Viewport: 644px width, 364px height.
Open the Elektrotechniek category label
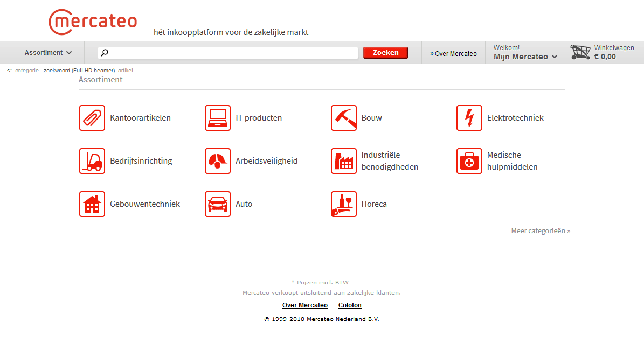coord(515,118)
